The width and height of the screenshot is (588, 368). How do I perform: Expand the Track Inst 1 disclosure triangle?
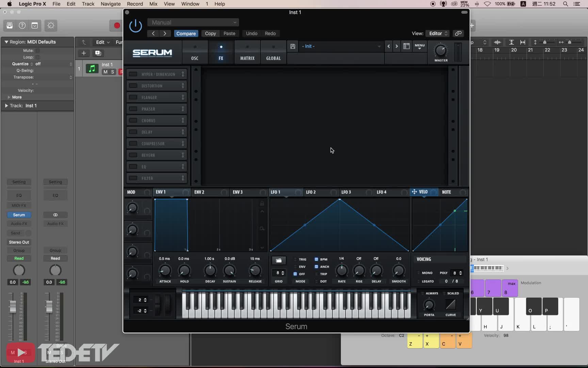6,106
